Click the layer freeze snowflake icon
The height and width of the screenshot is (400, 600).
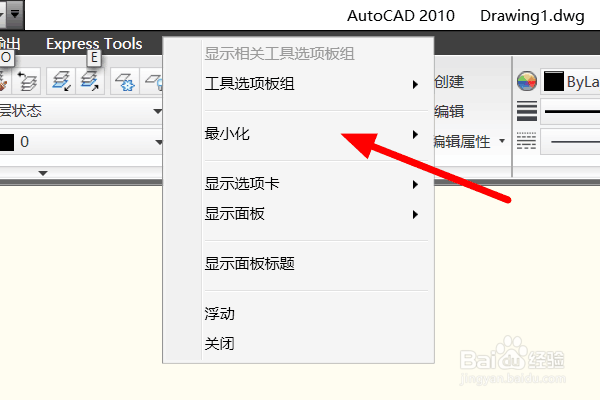coord(125,81)
